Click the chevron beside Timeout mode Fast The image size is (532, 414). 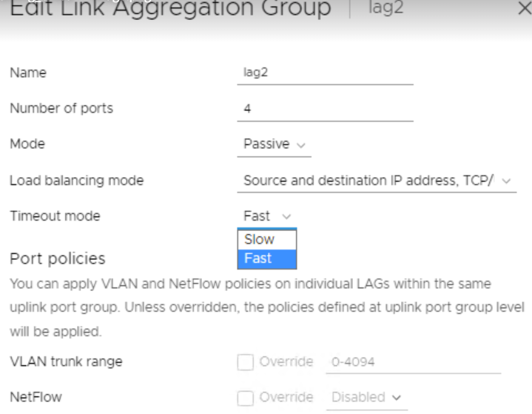[286, 216]
